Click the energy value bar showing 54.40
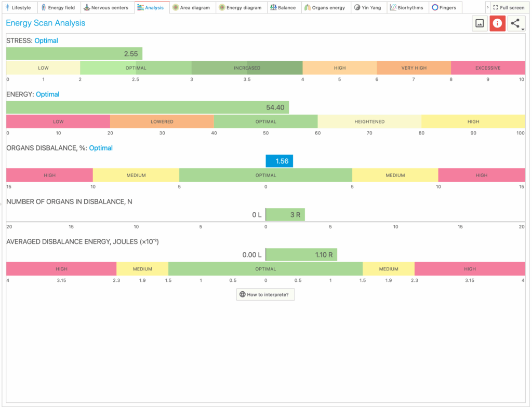Viewport: 532px width, 407px height. pos(147,107)
